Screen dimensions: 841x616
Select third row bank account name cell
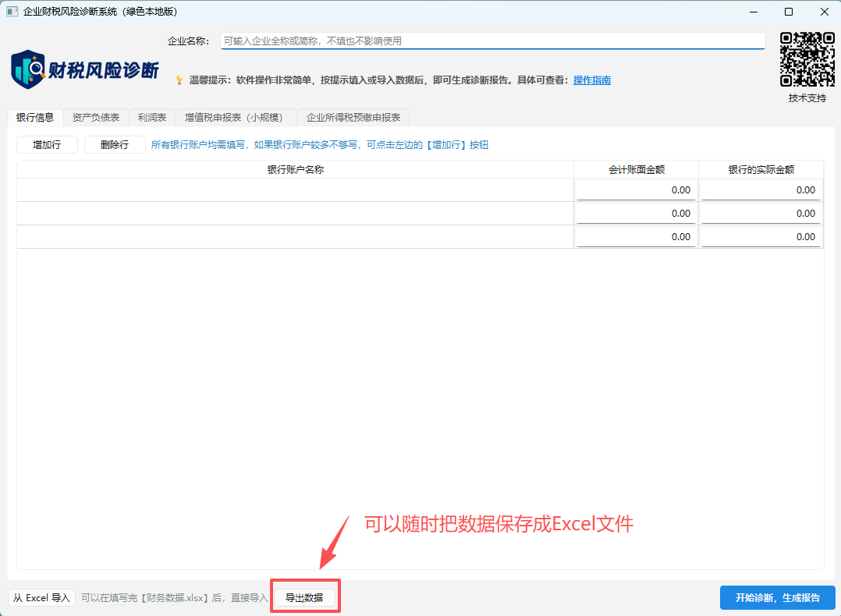click(x=296, y=236)
